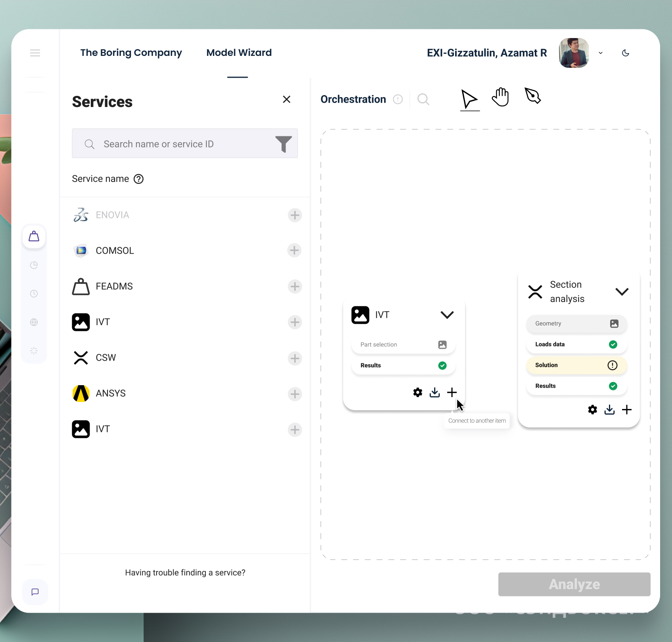This screenshot has width=672, height=642.
Task: Collapse the IVT card with chevron
Action: click(x=447, y=315)
